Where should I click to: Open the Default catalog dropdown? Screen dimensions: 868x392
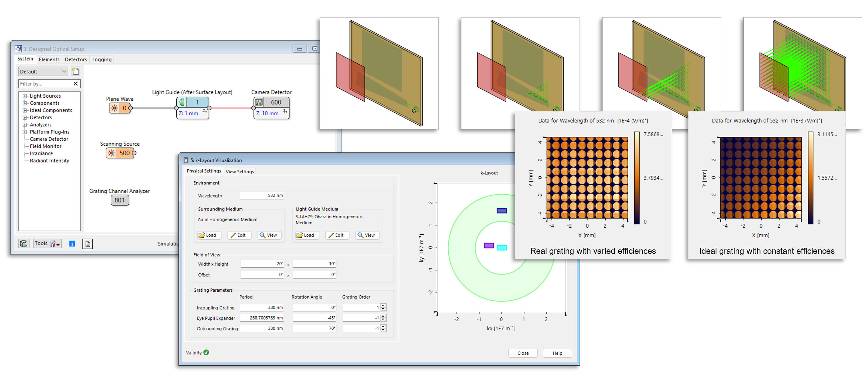43,71
